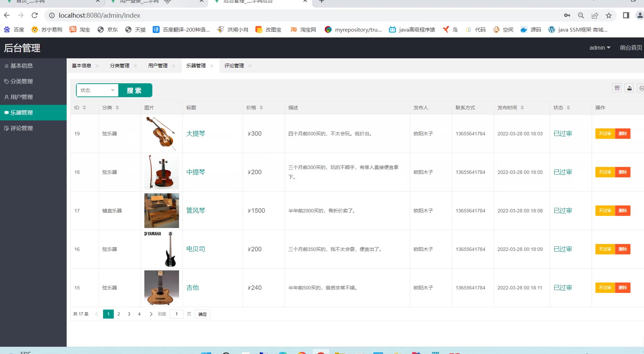The height and width of the screenshot is (354, 644).
Task: Sort table by 价格 column
Action: tap(261, 108)
